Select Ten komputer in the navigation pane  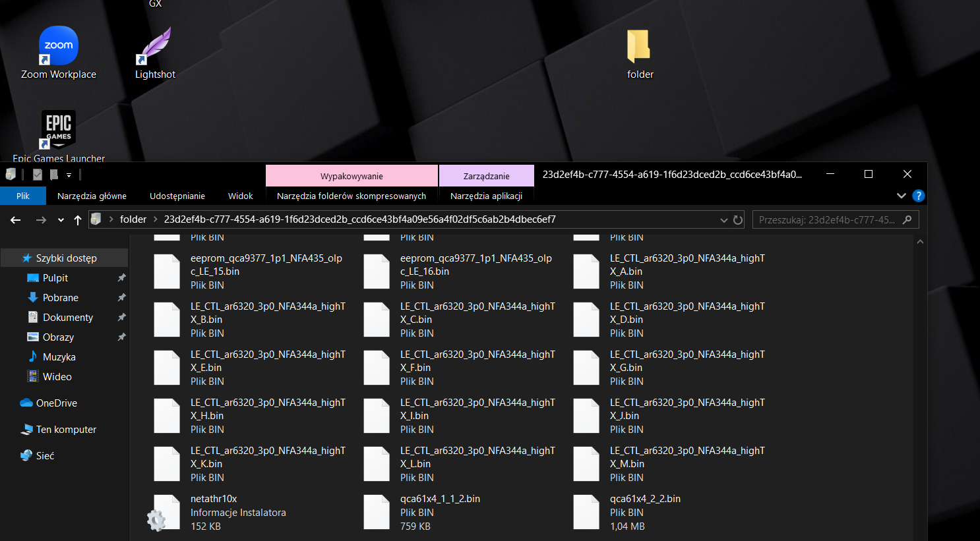pos(66,430)
